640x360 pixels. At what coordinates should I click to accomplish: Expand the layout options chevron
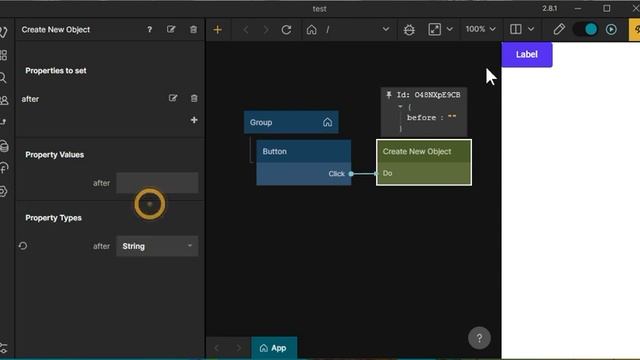(531, 29)
